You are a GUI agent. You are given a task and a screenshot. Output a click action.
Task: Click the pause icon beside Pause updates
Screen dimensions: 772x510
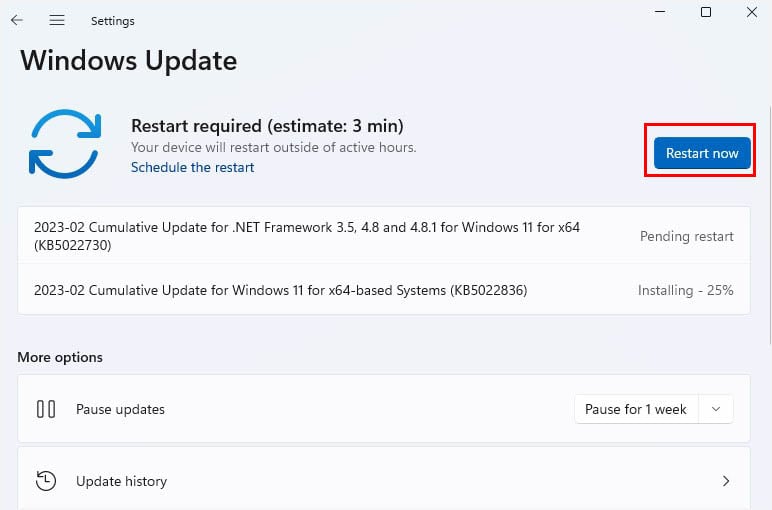click(46, 409)
